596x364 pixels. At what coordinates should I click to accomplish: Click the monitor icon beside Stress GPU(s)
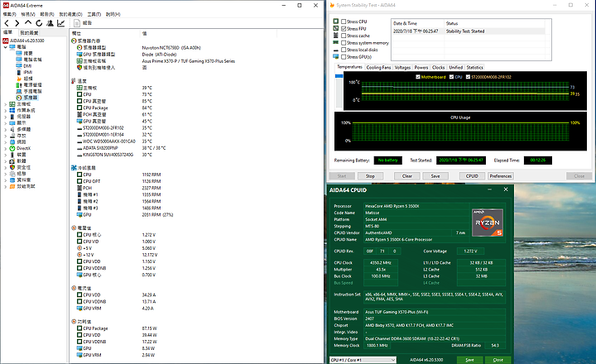(335, 56)
